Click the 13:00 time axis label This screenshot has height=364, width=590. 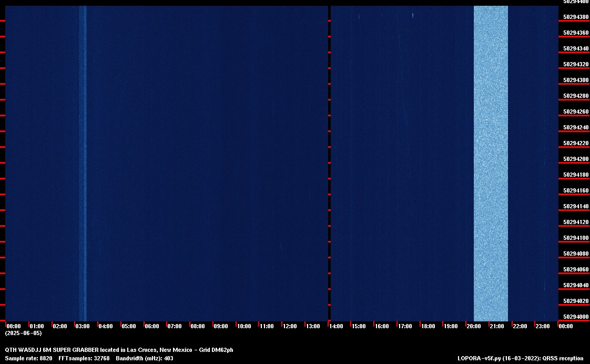[x=313, y=326]
